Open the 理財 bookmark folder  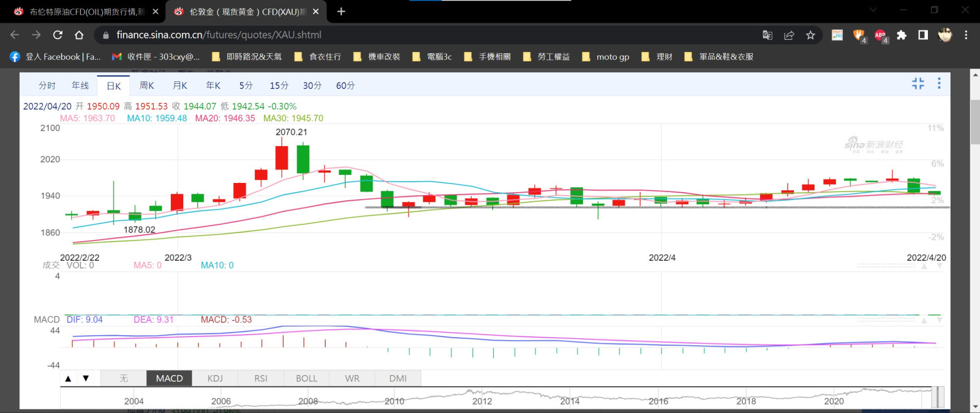(x=657, y=57)
